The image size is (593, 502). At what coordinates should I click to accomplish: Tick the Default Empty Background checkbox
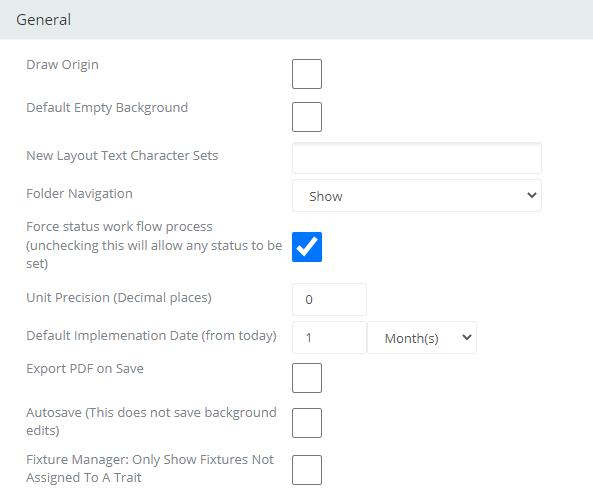pos(307,117)
